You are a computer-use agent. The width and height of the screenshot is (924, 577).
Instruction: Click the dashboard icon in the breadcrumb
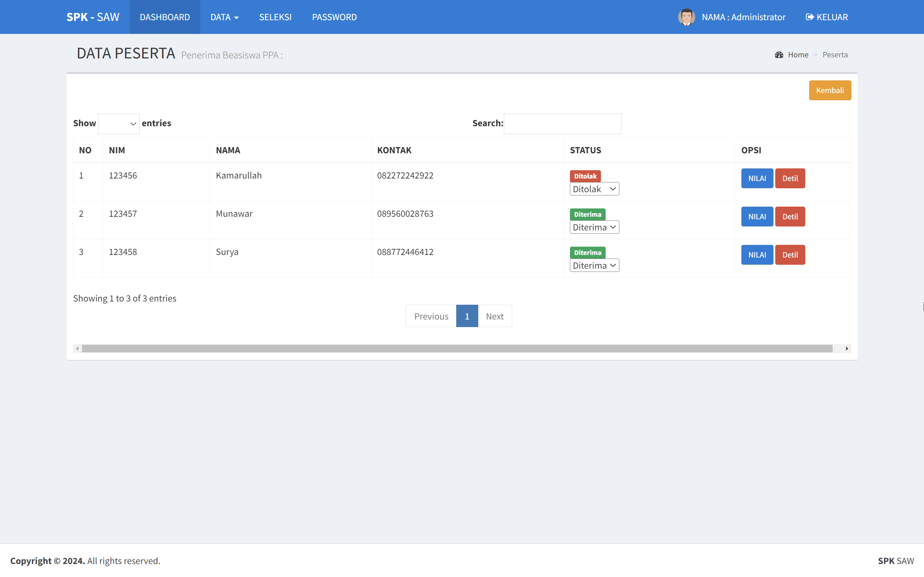tap(779, 54)
